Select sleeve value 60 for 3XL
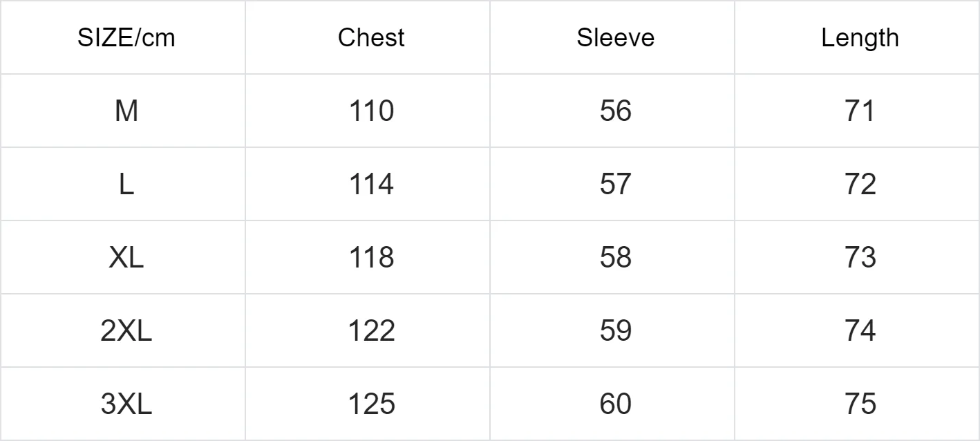This screenshot has width=980, height=441. (x=616, y=404)
